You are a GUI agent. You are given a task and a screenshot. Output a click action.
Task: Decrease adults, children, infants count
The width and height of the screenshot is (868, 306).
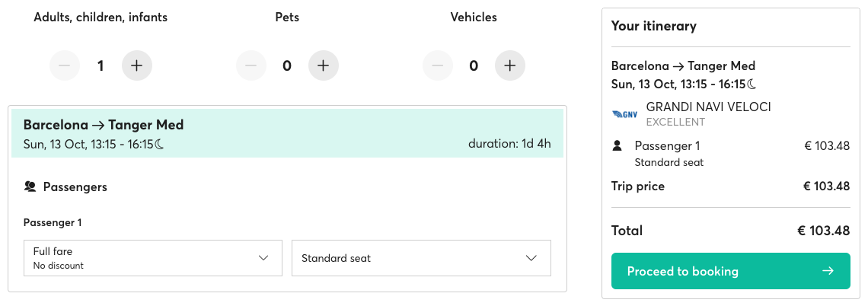(x=64, y=66)
